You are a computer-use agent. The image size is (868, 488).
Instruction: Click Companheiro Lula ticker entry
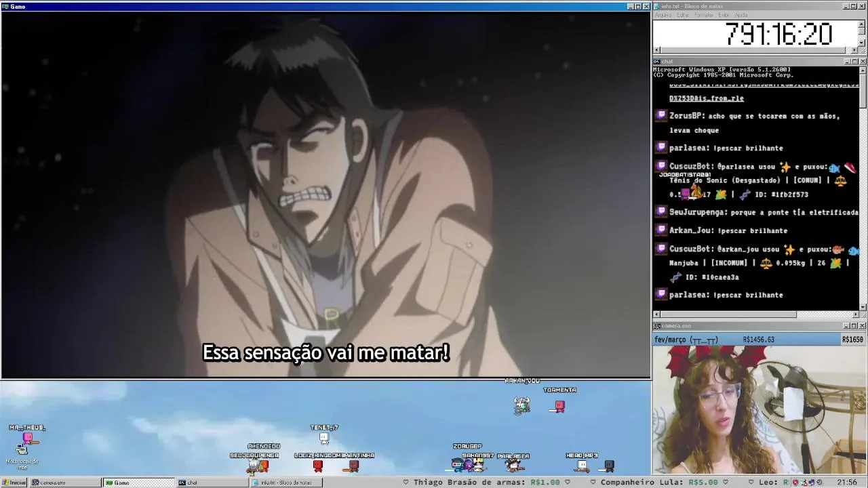pos(658,483)
